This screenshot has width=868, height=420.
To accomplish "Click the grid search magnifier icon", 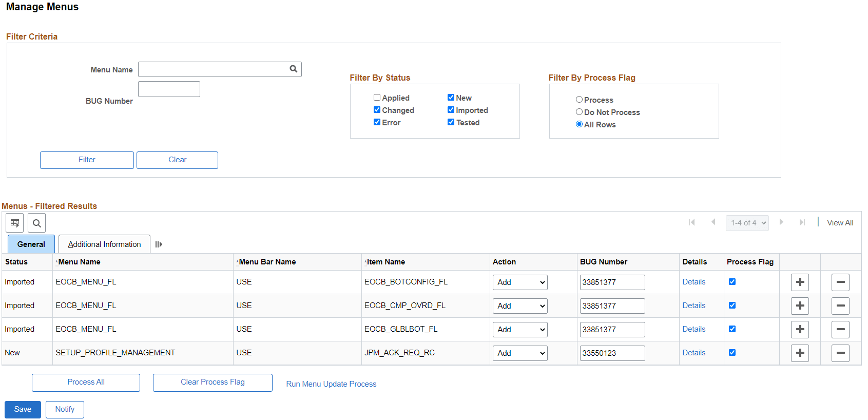I will coord(37,223).
